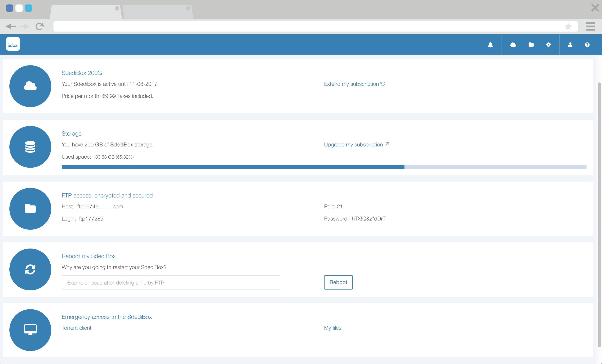Click the login value ftp177289
The width and height of the screenshot is (602, 364).
pos(91,219)
